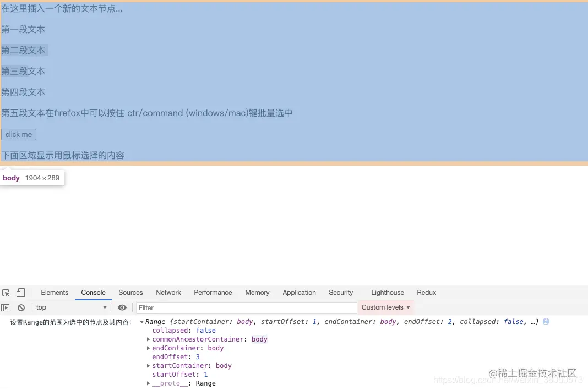Click the log message 设置Range的范围
The width and height of the screenshot is (588, 390).
71,322
